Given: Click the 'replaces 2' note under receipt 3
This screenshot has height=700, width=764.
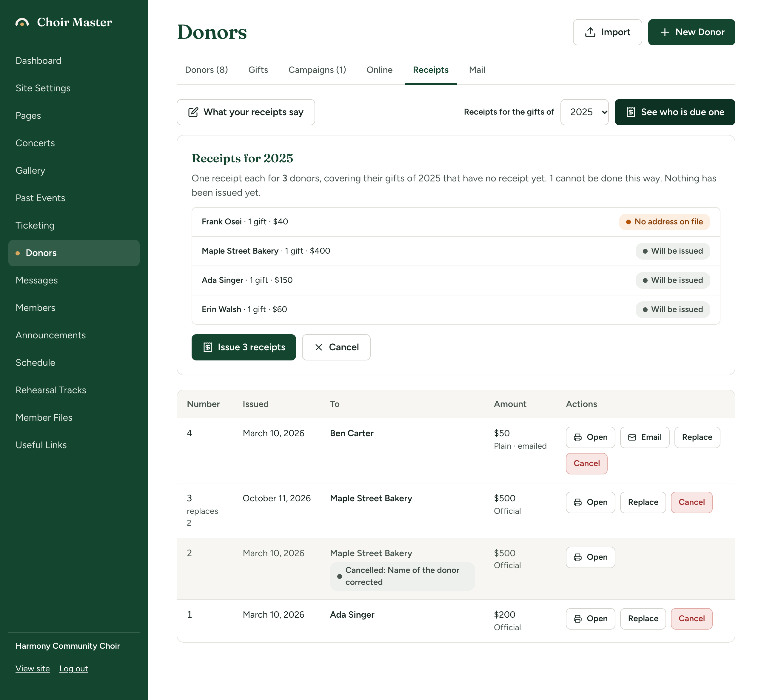Looking at the screenshot, I should click(x=202, y=517).
